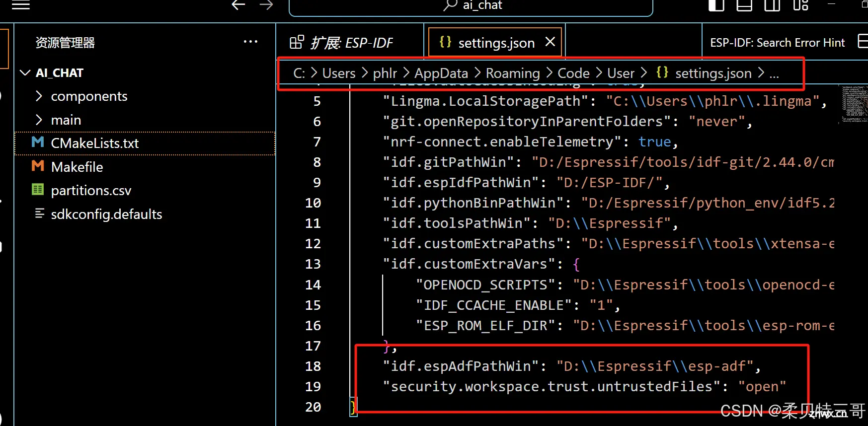Viewport: 868px width, 426px height.
Task: Open partitions.csv file
Action: point(145,190)
